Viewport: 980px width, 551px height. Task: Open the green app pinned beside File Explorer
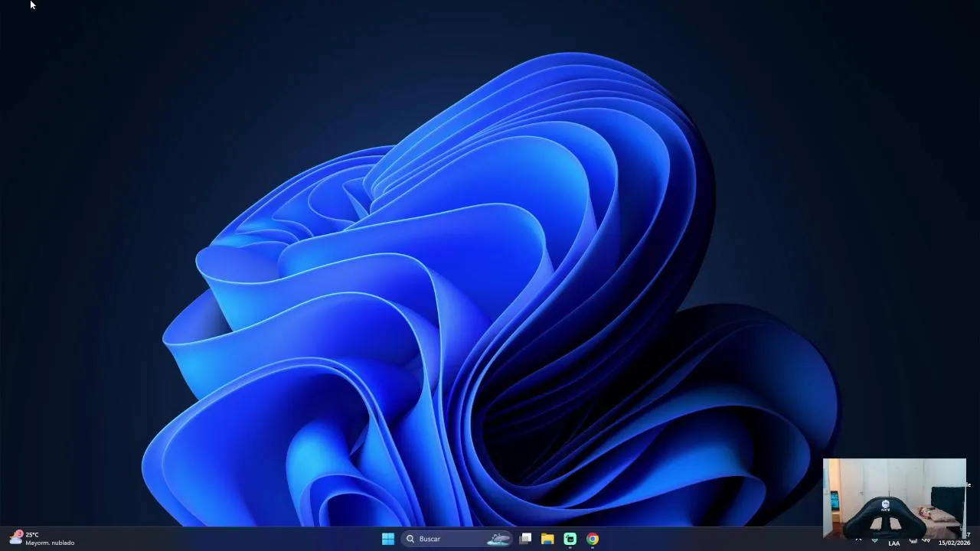pyautogui.click(x=570, y=539)
